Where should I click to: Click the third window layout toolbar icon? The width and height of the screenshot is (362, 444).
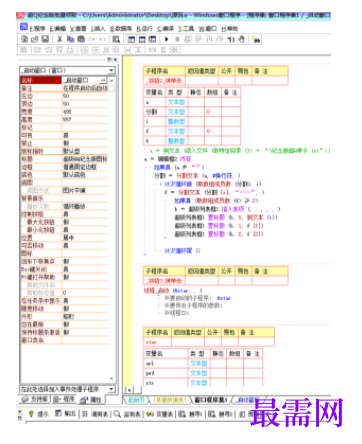[x=152, y=39]
